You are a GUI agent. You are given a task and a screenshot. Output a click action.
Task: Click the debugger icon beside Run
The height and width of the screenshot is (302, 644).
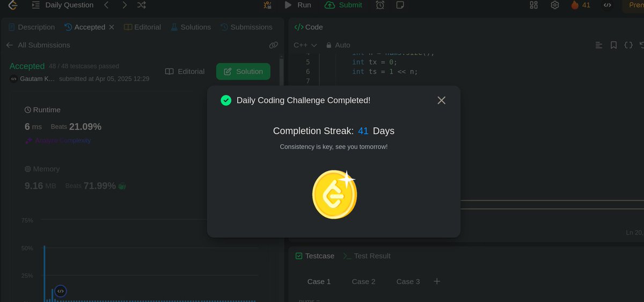pyautogui.click(x=267, y=5)
